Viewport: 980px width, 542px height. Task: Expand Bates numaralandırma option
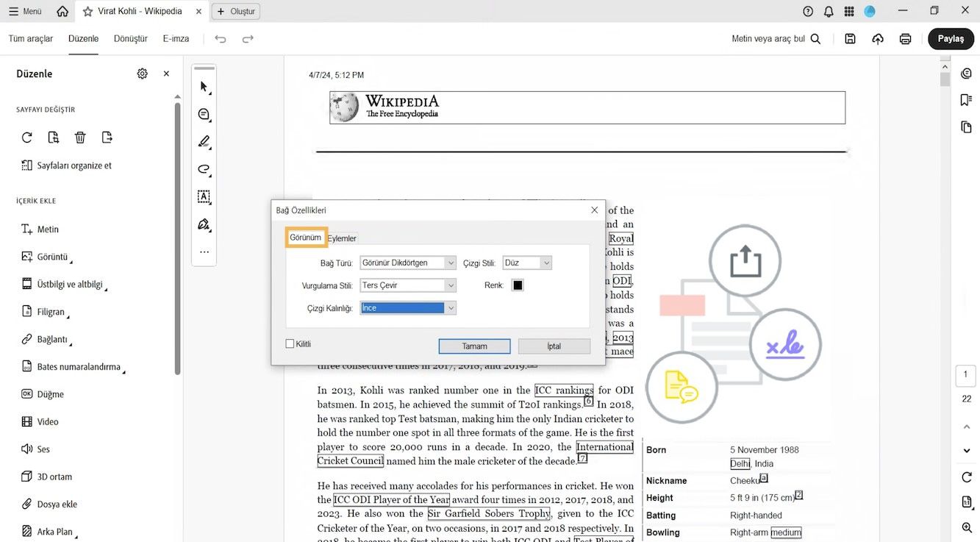tap(73, 367)
